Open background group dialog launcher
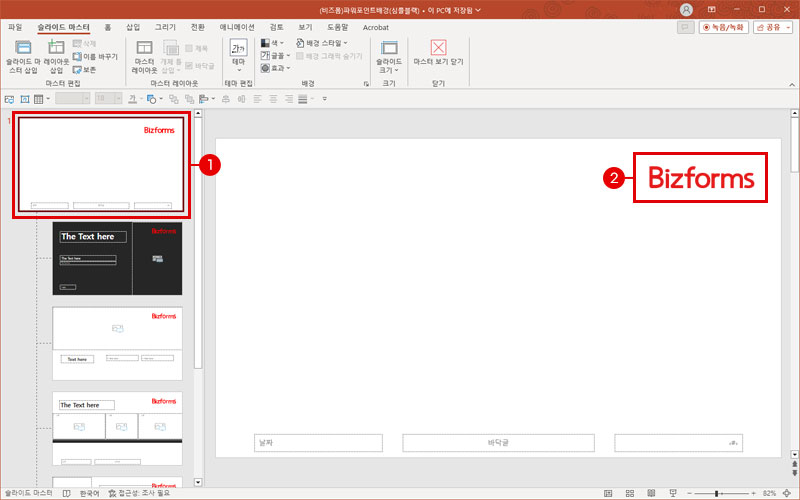Image resolution: width=800 pixels, height=500 pixels. 366,84
